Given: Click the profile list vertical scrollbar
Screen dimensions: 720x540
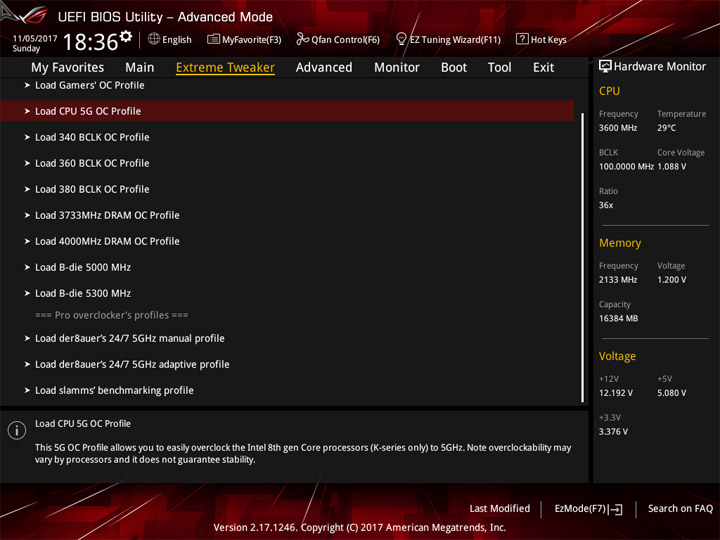Looking at the screenshot, I should (x=583, y=257).
